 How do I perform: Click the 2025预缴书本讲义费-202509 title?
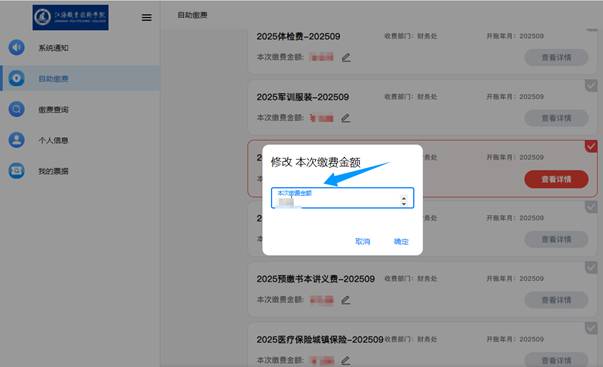(x=316, y=279)
